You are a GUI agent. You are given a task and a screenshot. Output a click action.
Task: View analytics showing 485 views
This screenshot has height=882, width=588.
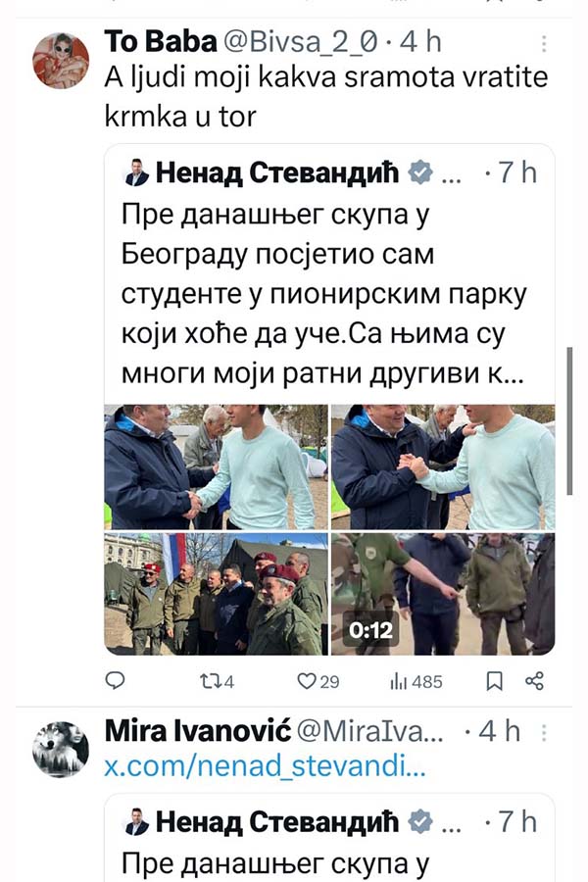(x=416, y=682)
